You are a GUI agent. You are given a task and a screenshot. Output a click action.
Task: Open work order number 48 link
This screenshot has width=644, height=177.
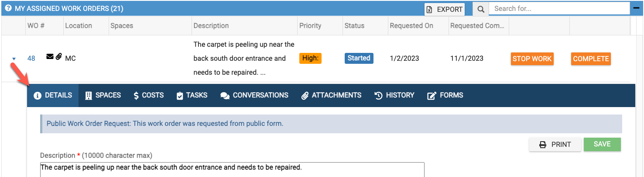click(x=31, y=59)
